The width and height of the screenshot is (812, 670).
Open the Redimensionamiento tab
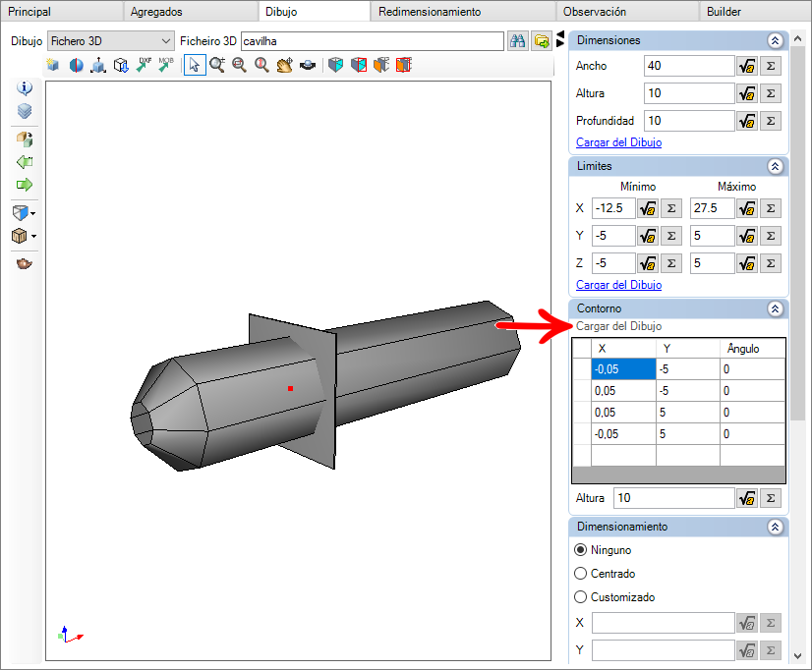(430, 12)
